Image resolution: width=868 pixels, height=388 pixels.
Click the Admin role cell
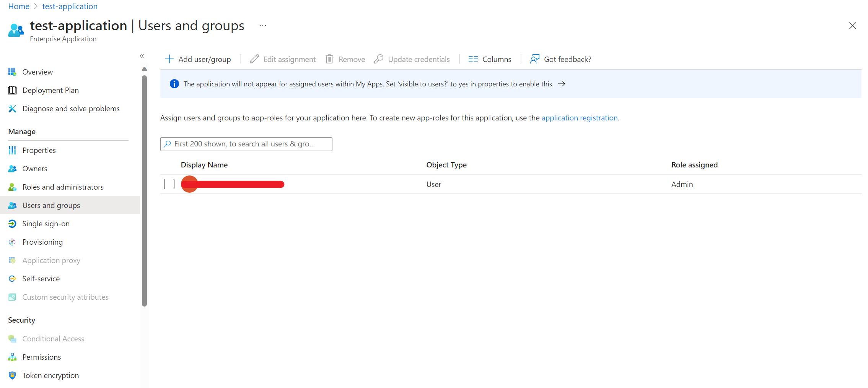coord(682,184)
